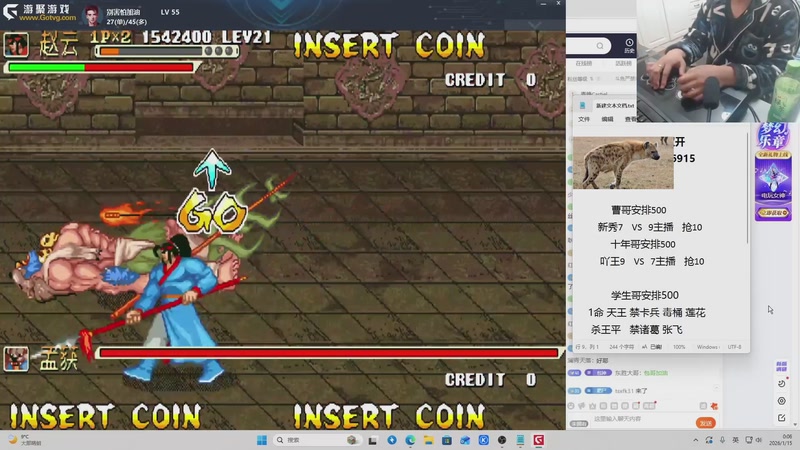Click the moon icon in the right sidebar

coord(781,384)
